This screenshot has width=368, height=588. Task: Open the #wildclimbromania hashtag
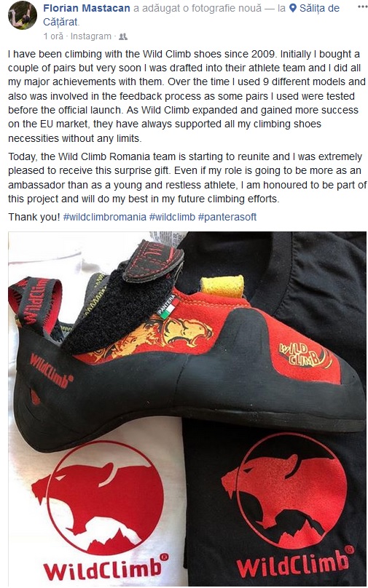coord(104,217)
